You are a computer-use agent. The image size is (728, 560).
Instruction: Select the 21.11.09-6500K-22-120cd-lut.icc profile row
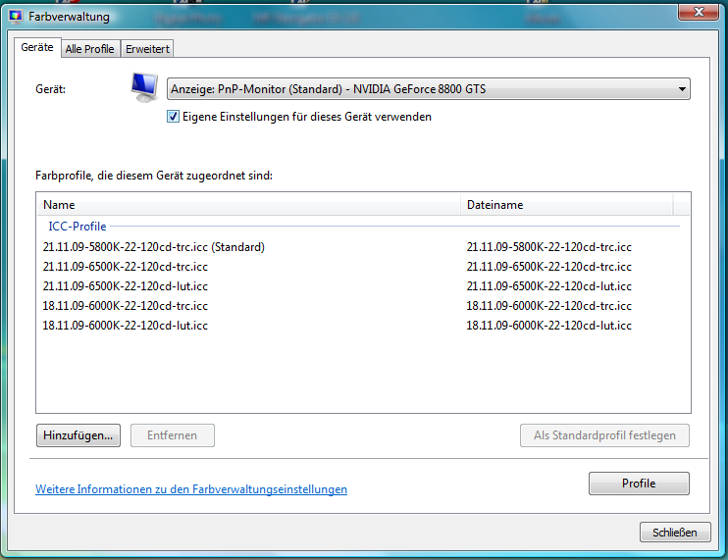pos(125,286)
